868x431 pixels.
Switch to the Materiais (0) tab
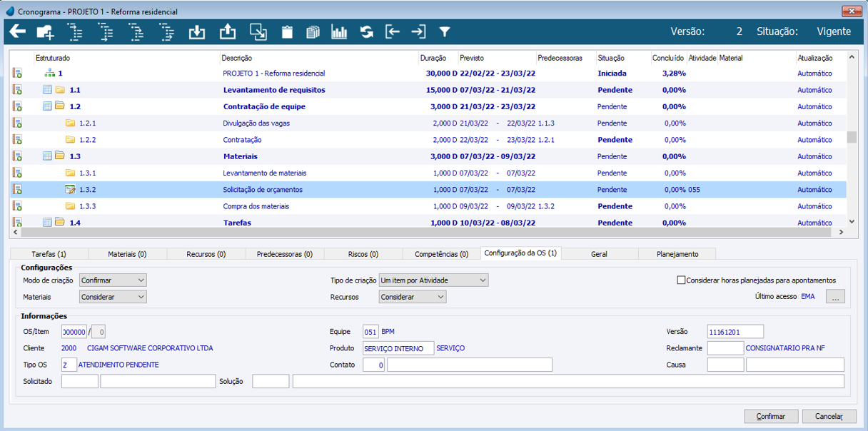click(127, 254)
